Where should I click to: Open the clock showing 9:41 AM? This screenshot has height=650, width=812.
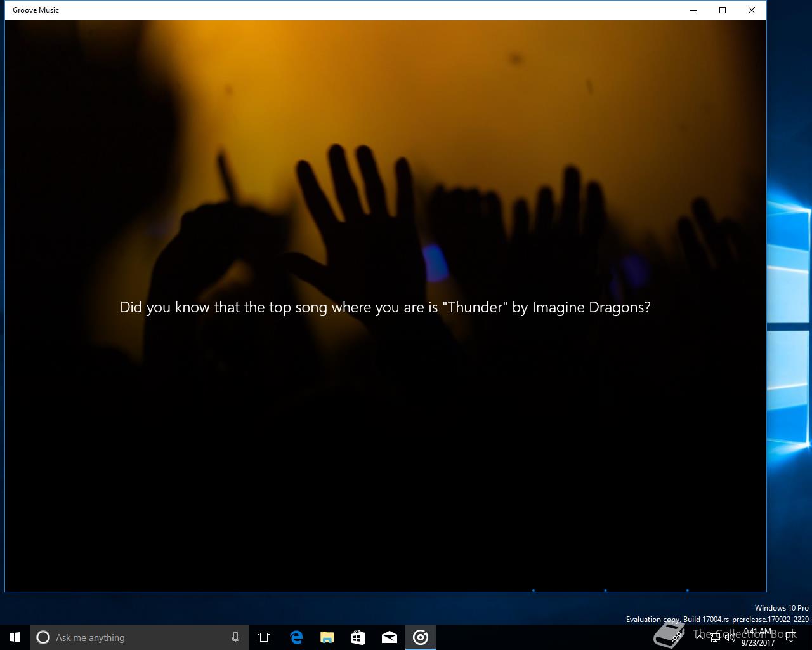pos(758,637)
